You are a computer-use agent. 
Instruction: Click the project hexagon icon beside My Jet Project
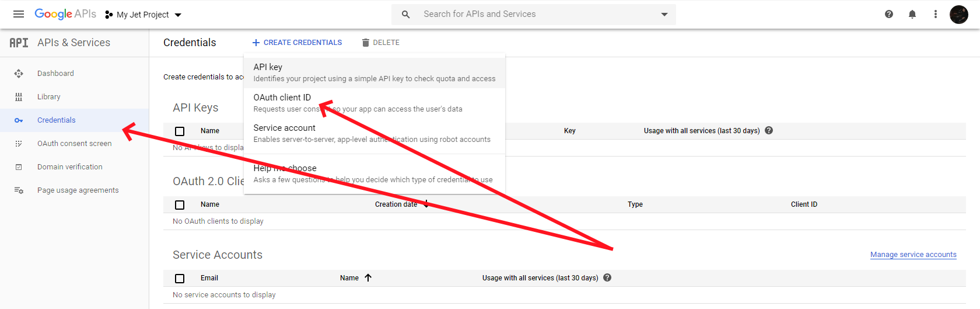(109, 15)
